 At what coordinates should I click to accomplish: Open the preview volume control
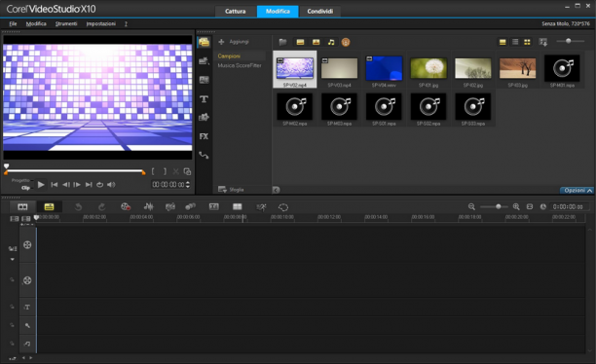111,185
